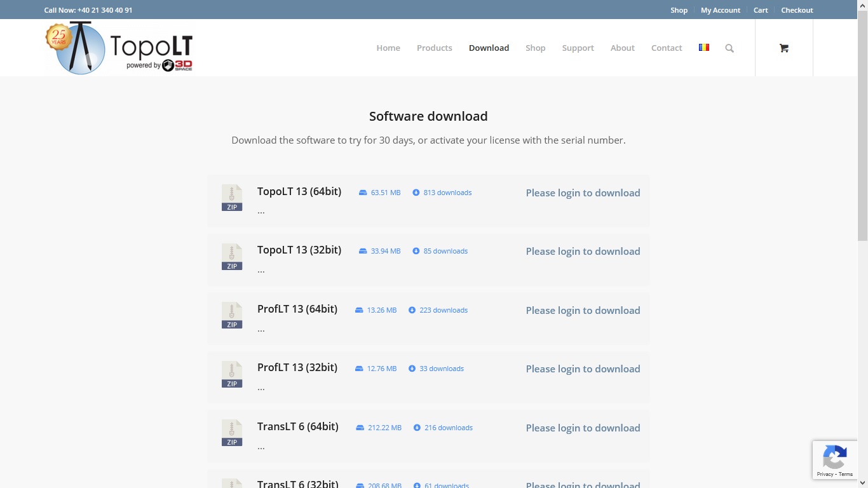Go to the Home page

pyautogui.click(x=388, y=48)
